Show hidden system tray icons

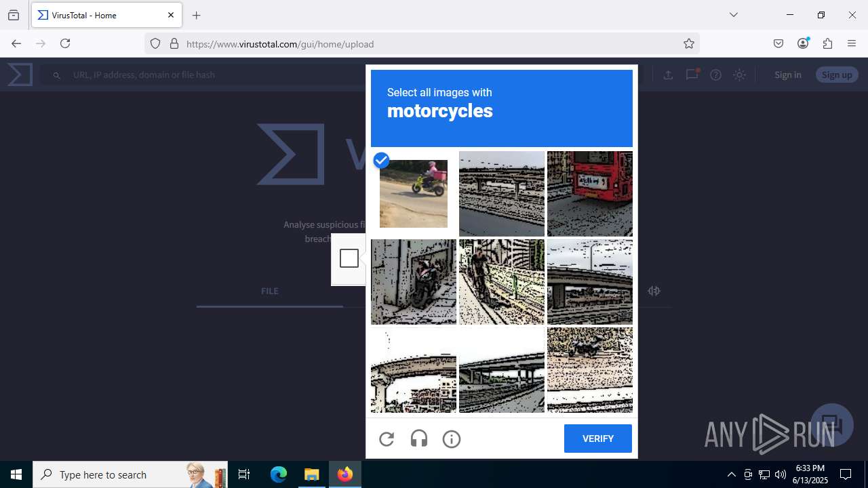(731, 474)
